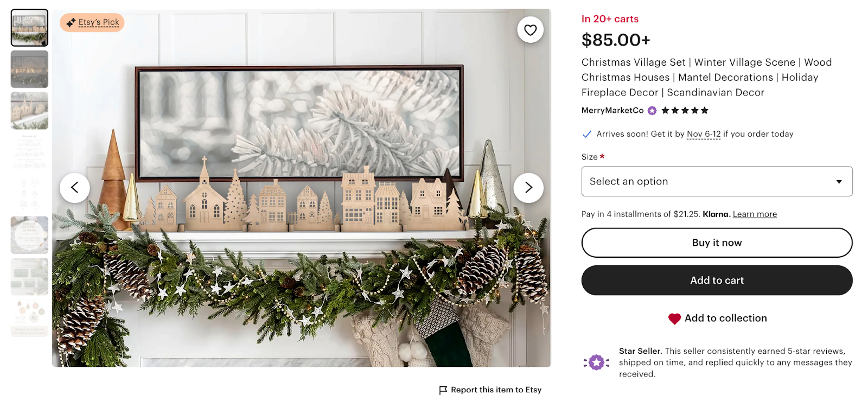Click the Size dropdown arrow
868x401 pixels.
[839, 182]
